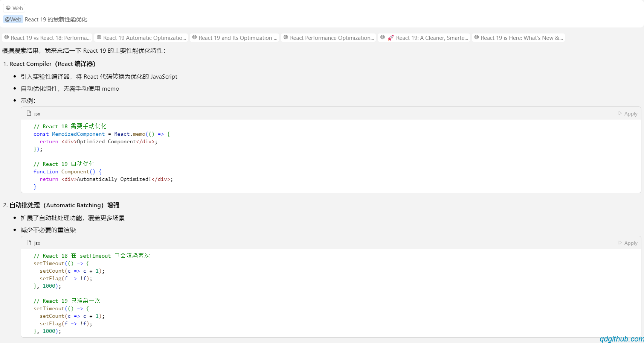Image resolution: width=644 pixels, height=343 pixels.
Task: Click bullet '减少不必要的重渲染'
Action: pos(48,230)
